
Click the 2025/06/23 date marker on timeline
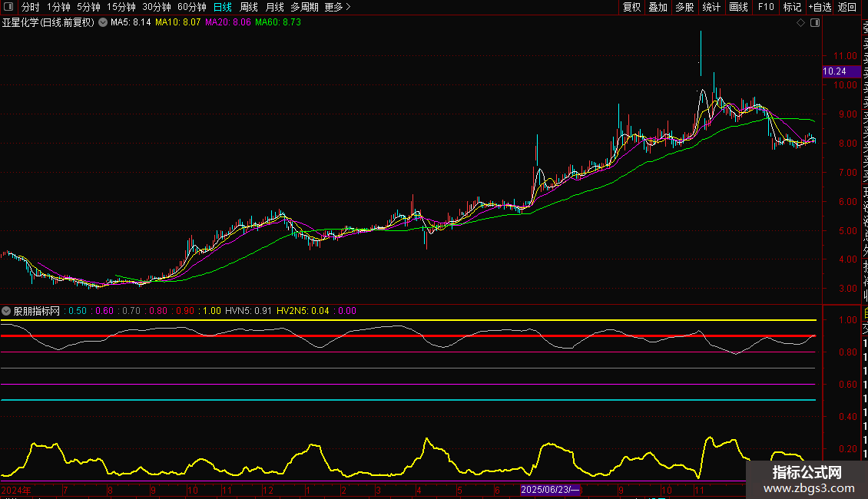pyautogui.click(x=550, y=490)
